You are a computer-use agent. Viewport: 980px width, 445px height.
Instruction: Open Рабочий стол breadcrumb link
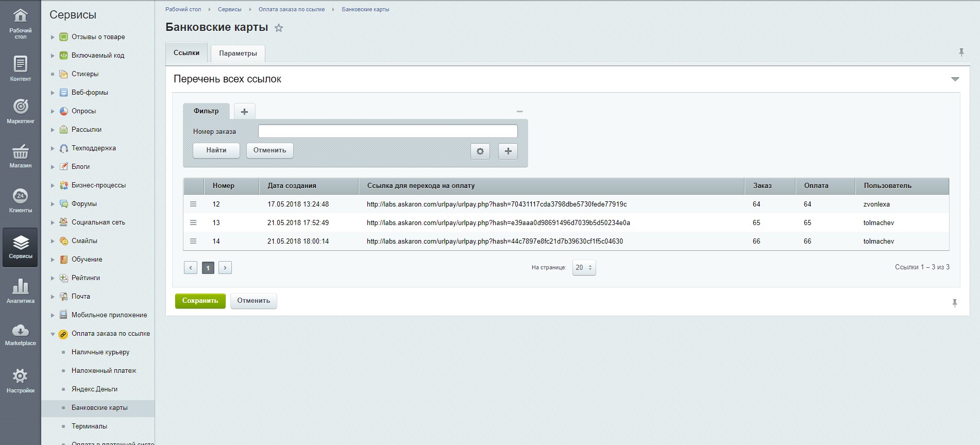click(x=183, y=9)
